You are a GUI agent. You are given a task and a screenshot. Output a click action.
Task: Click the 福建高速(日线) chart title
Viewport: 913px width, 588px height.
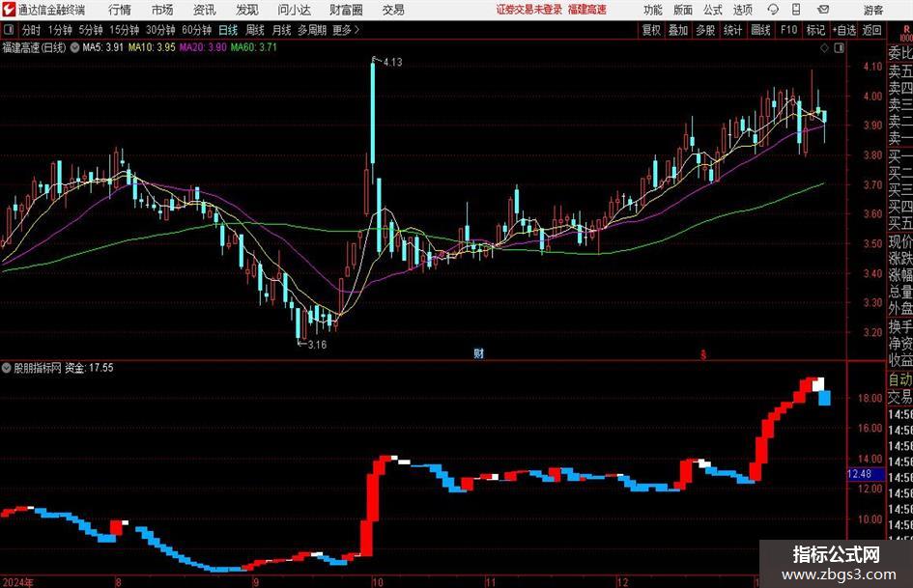click(35, 47)
